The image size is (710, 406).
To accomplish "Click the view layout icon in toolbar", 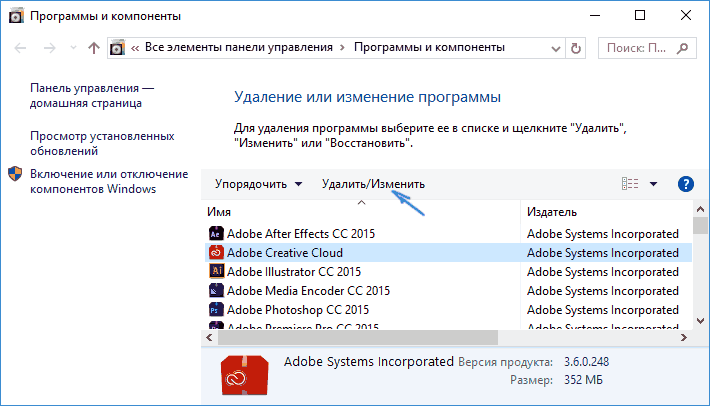I will [x=630, y=184].
